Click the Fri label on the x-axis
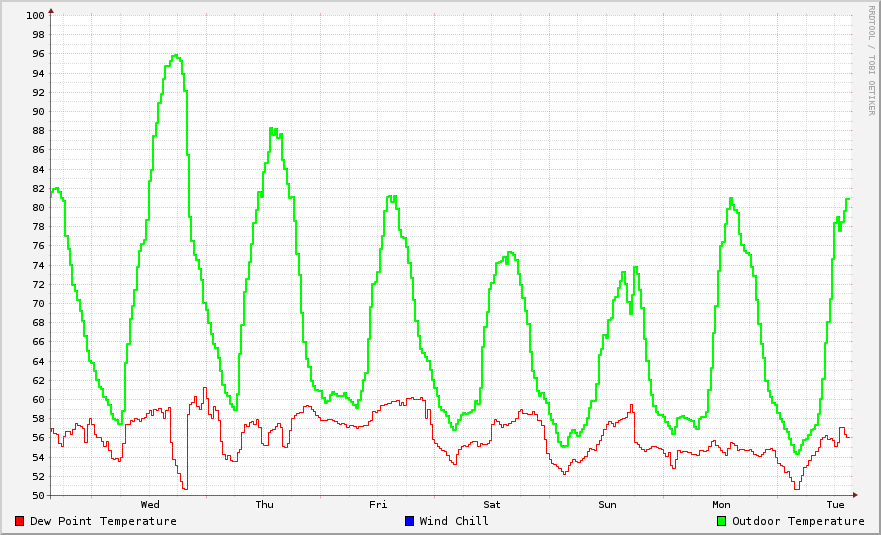 (x=378, y=504)
